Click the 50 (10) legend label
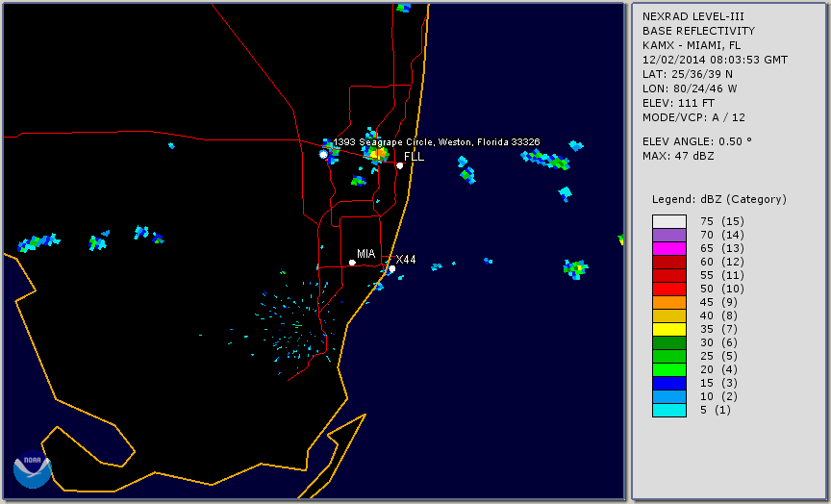Viewport: 831px width, 504px height. tap(721, 289)
